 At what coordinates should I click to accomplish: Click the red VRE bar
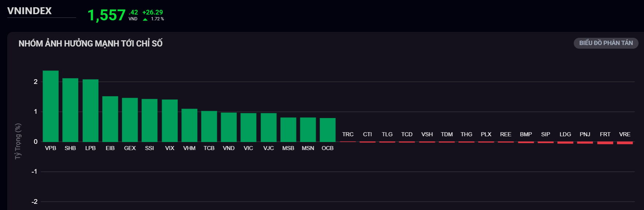pyautogui.click(x=625, y=143)
